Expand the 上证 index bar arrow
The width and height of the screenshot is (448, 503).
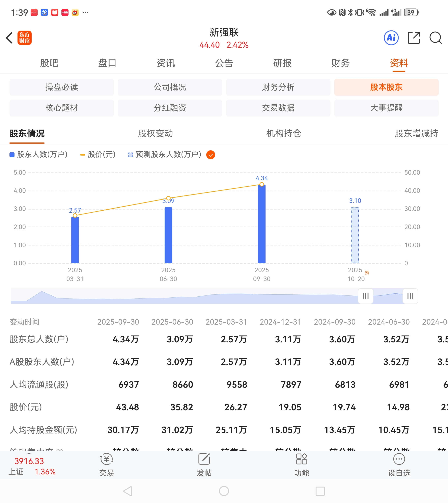pyautogui.click(x=29, y=453)
